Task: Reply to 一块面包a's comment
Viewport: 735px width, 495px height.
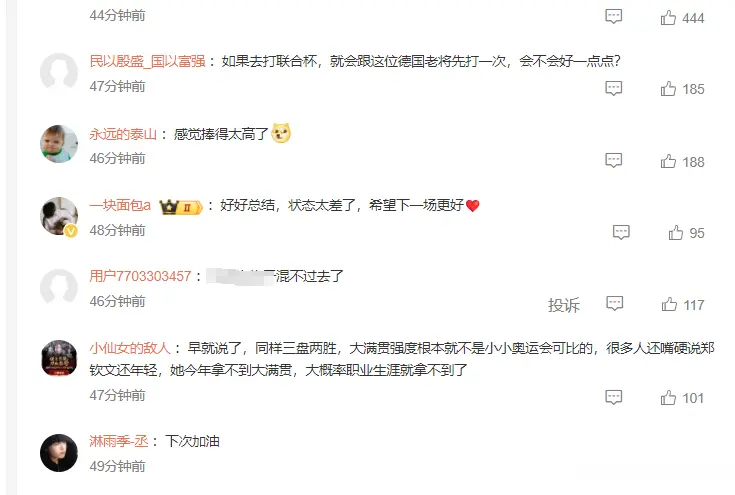Action: click(x=621, y=232)
